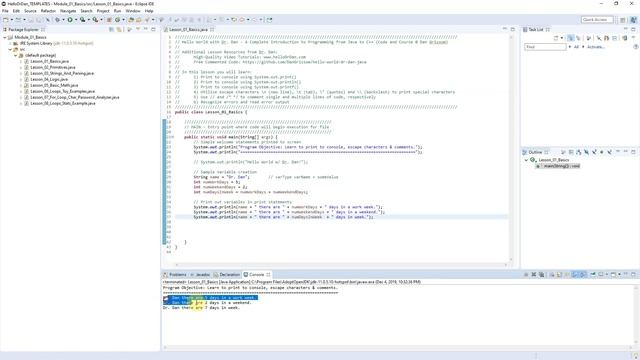This screenshot has width=640, height=360.
Task: Open the Run icon dropdown arrow
Action: (76, 20)
